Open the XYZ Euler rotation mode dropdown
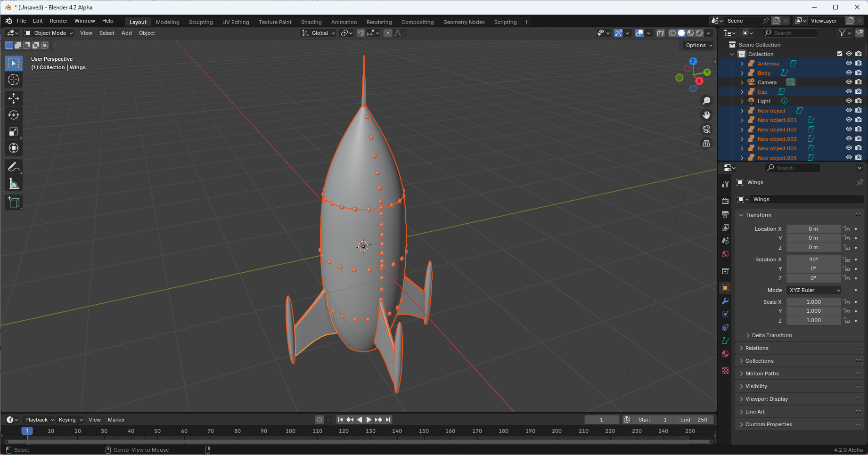The width and height of the screenshot is (868, 455). pos(814,290)
